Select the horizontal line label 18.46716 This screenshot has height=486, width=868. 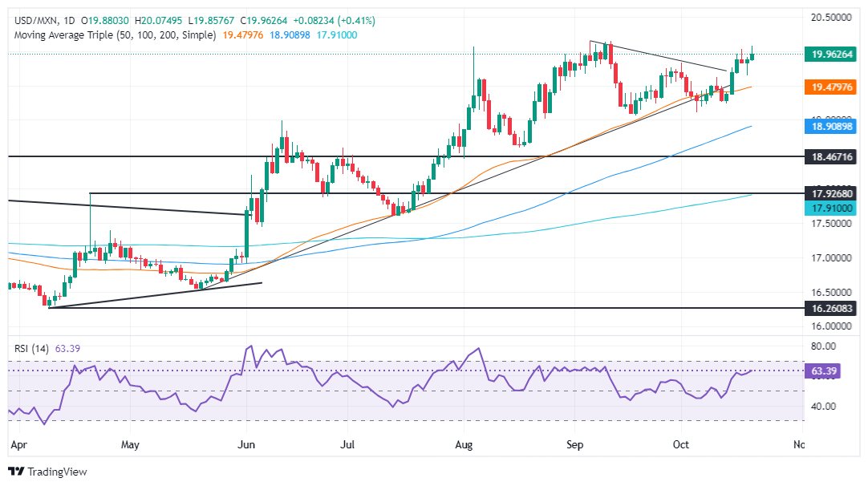click(x=831, y=157)
